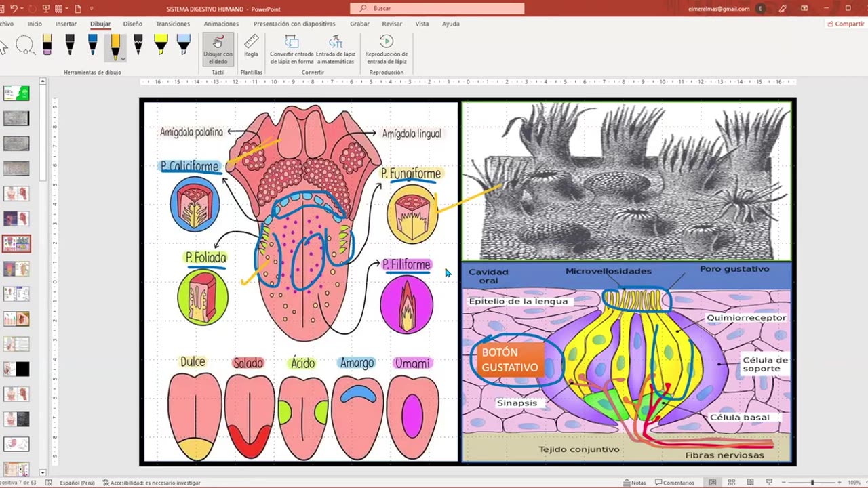Click the accessibility status message

[151, 483]
